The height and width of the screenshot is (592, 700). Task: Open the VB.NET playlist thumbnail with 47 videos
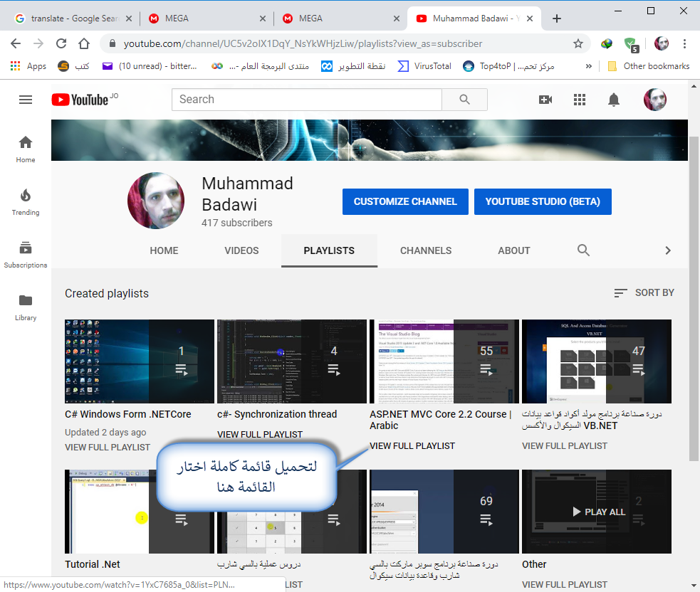(x=597, y=361)
